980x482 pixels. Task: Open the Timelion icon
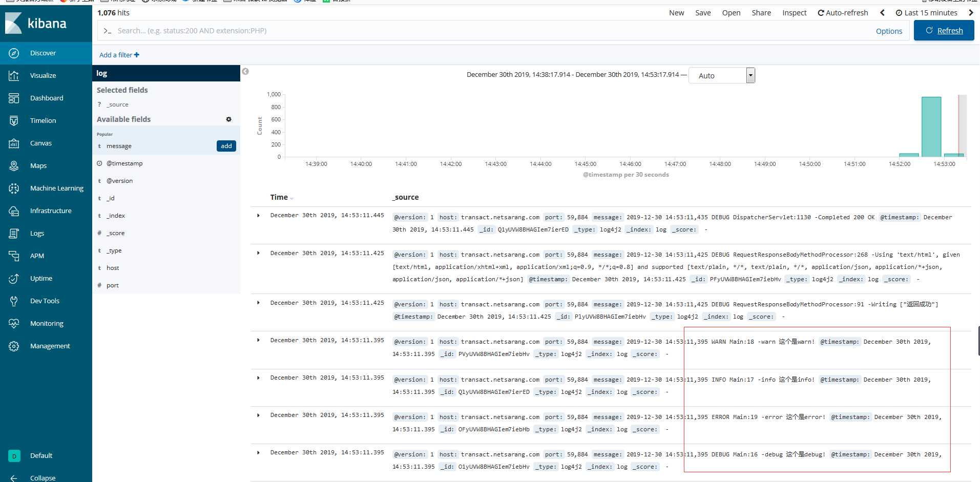tap(14, 121)
